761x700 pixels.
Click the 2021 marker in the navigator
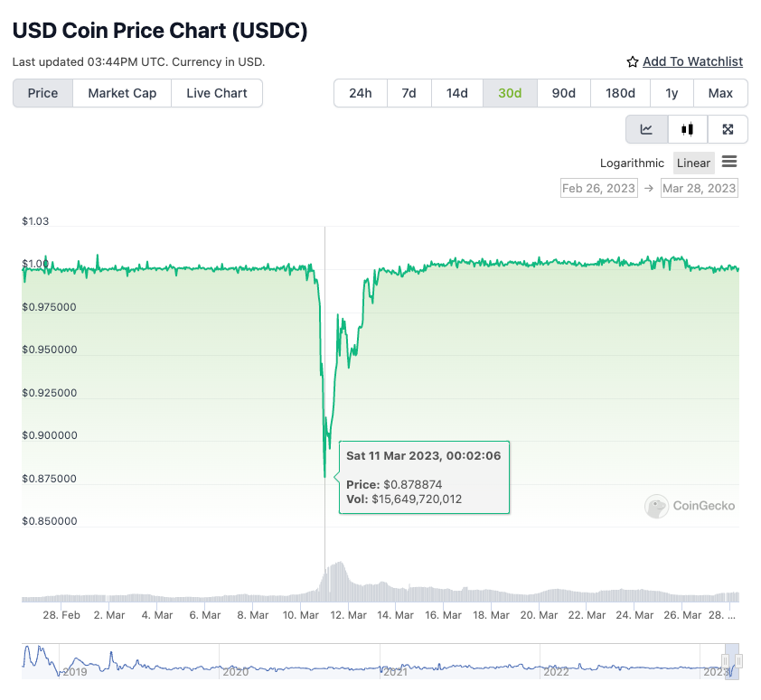tap(396, 672)
